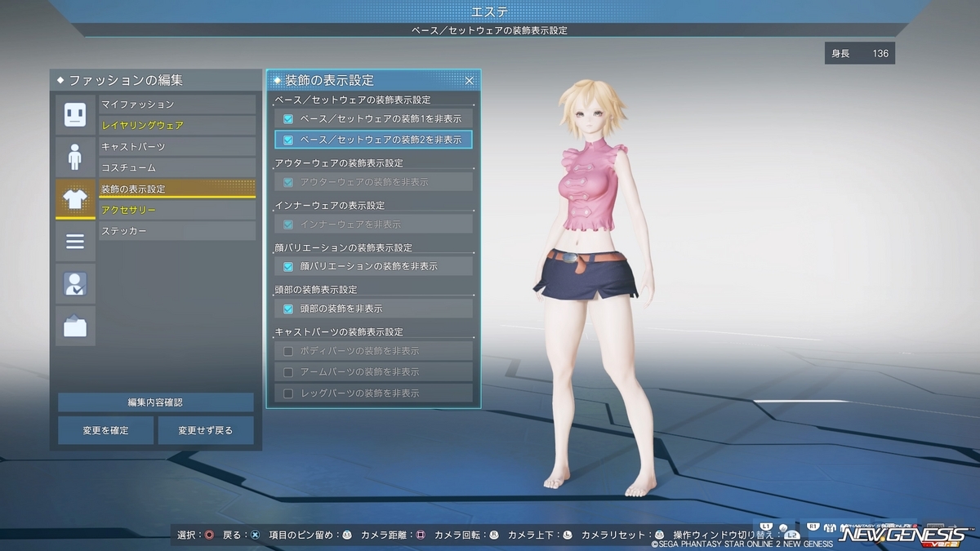The height and width of the screenshot is (551, 980).
Task: Select the body figure category icon
Action: click(75, 156)
